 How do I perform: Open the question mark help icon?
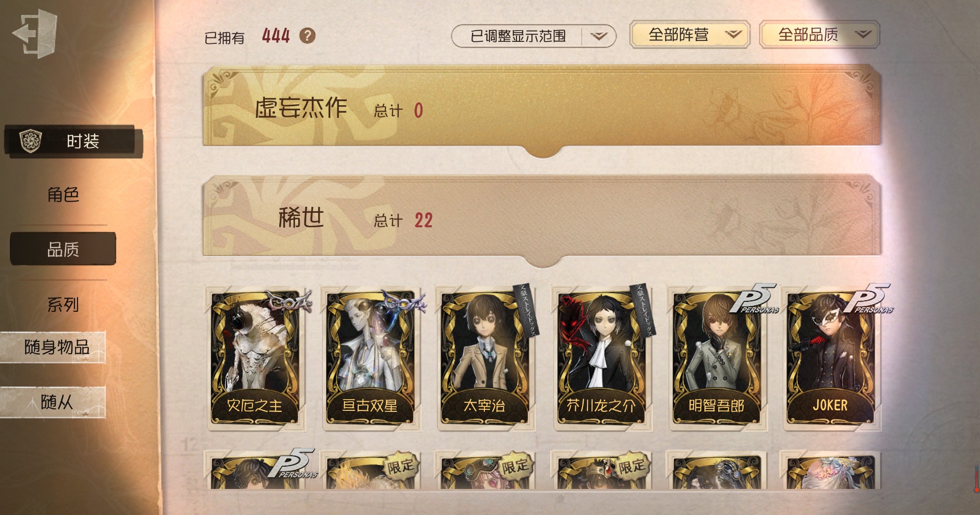click(307, 36)
